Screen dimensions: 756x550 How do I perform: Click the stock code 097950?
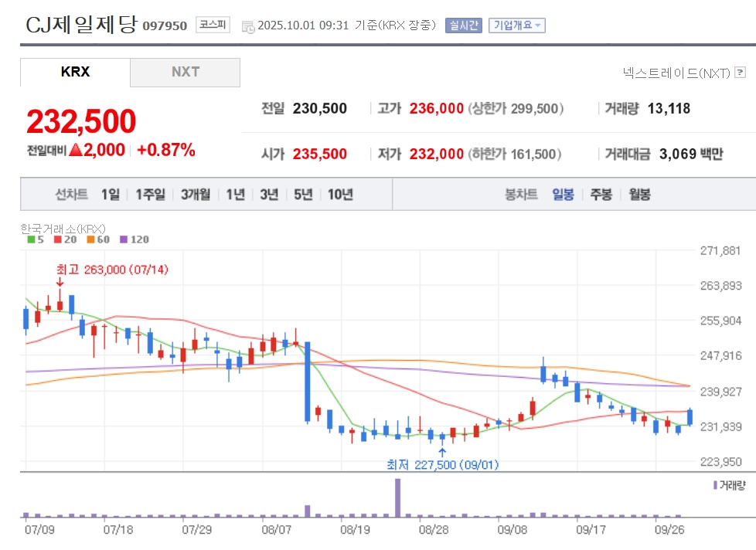coord(165,26)
